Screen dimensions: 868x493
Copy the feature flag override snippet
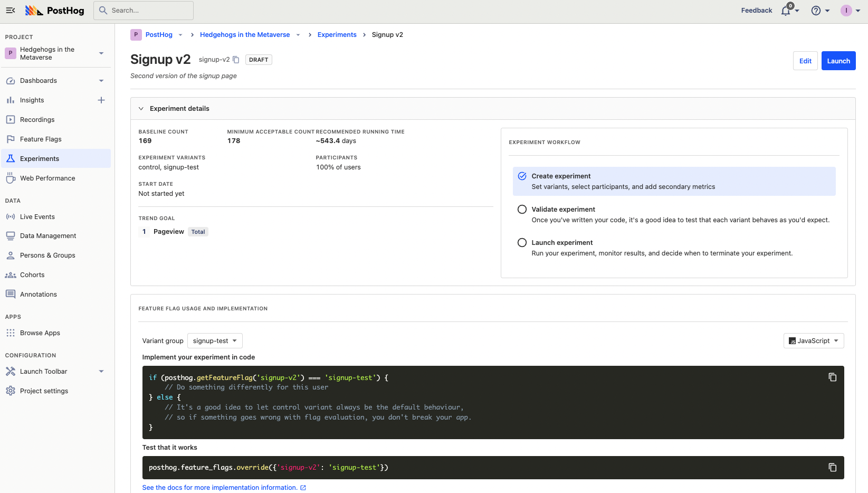[832, 467]
